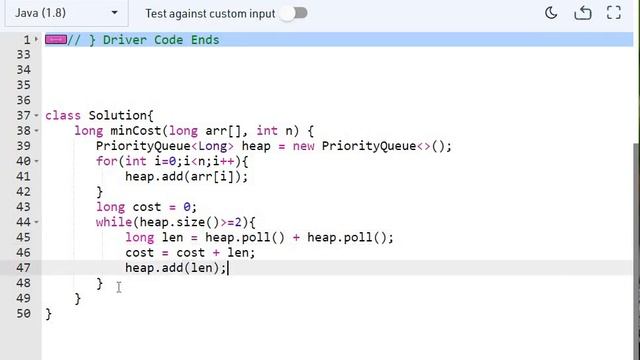Select line number 39 in the gutter
Viewport: 640px width, 360px height.
[23, 146]
